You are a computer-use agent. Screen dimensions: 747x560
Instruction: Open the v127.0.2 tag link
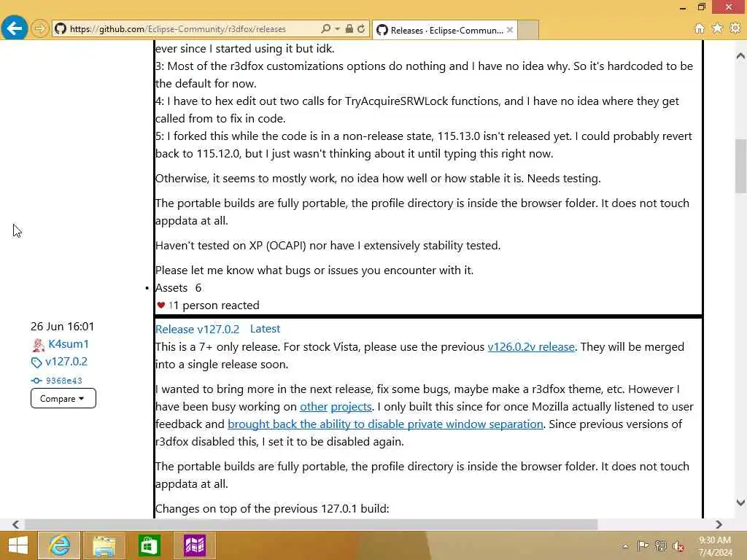click(x=66, y=362)
